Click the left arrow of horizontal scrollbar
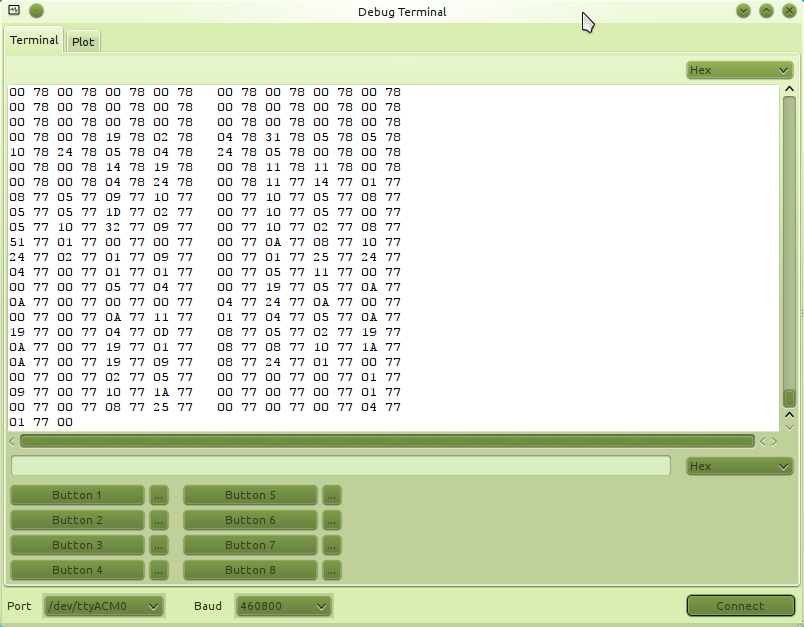Image resolution: width=804 pixels, height=627 pixels. click(x=12, y=441)
